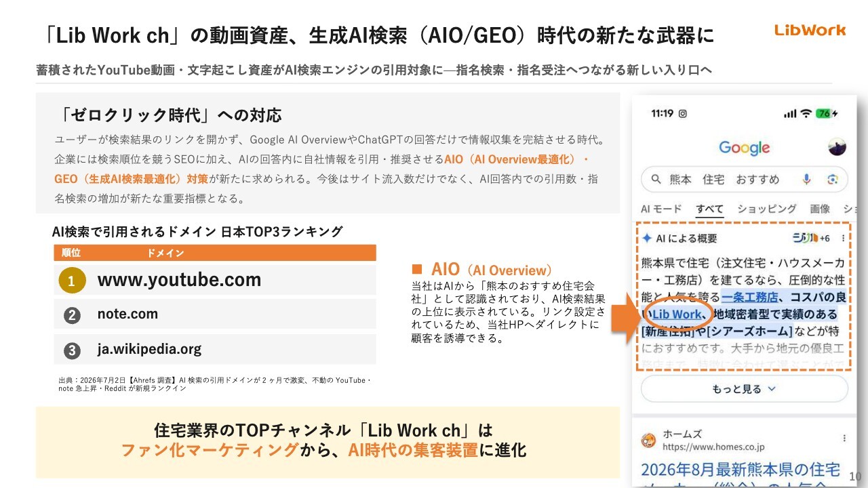
Task: Switch to the ショッピング tab
Action: point(766,209)
